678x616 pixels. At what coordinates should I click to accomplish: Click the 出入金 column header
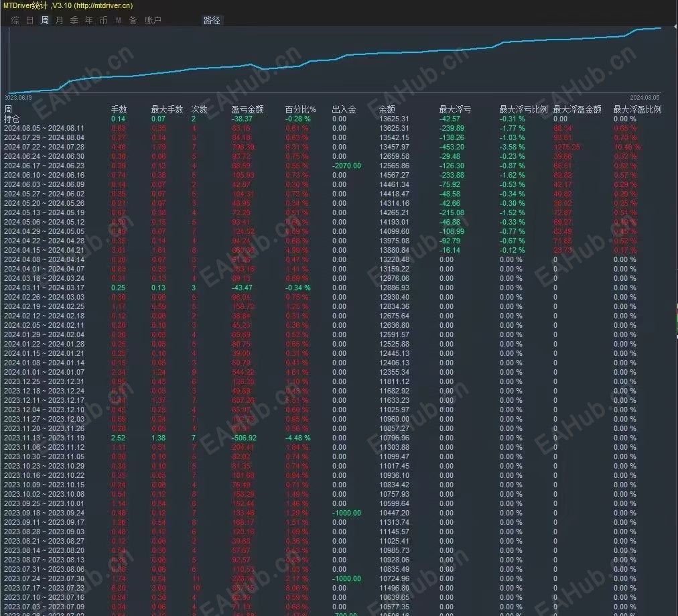click(x=344, y=109)
